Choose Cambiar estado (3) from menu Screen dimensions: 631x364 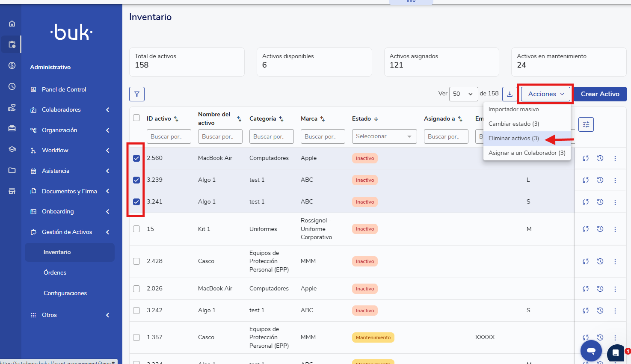coord(513,124)
